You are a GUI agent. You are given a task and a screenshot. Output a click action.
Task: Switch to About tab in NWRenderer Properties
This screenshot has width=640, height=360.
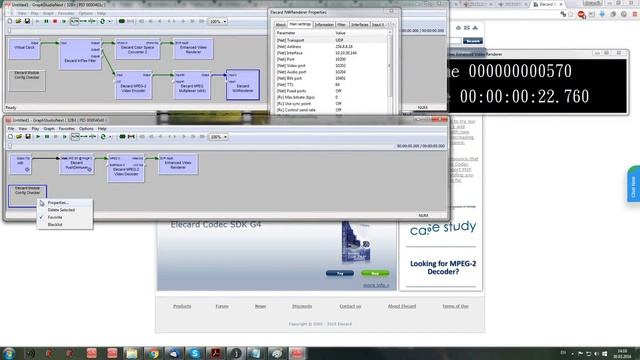pos(280,25)
